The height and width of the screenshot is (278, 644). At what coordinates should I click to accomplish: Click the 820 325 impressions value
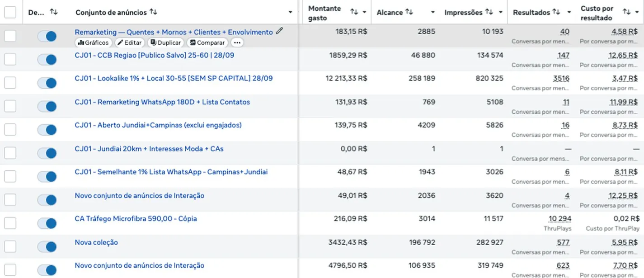click(x=489, y=78)
